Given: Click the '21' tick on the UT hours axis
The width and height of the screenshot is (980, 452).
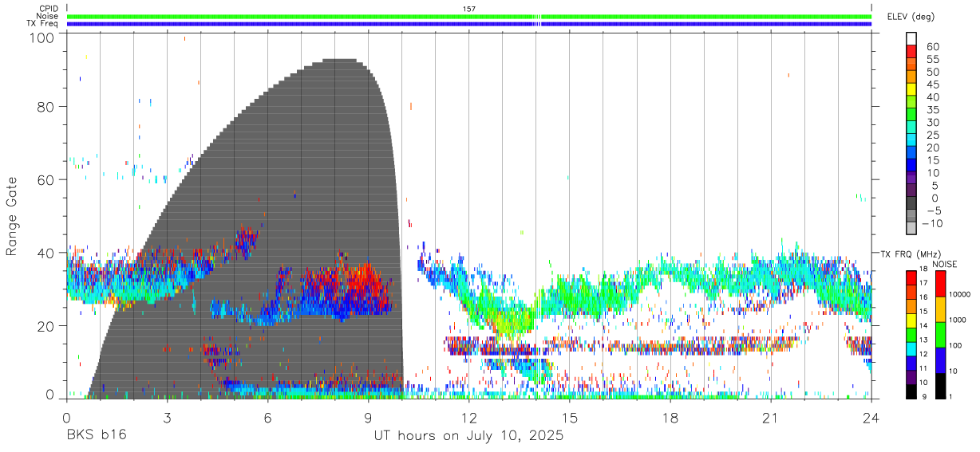Looking at the screenshot, I should pyautogui.click(x=771, y=417).
